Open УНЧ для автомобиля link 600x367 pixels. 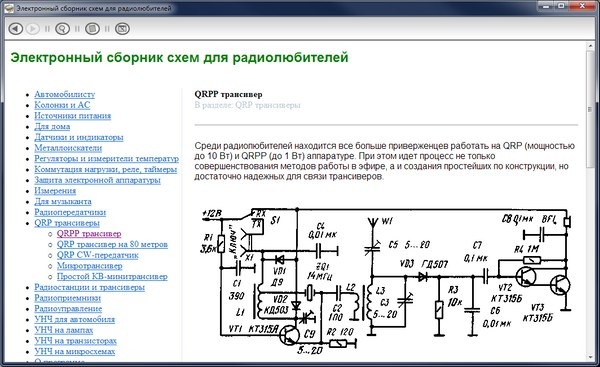pyautogui.click(x=75, y=319)
